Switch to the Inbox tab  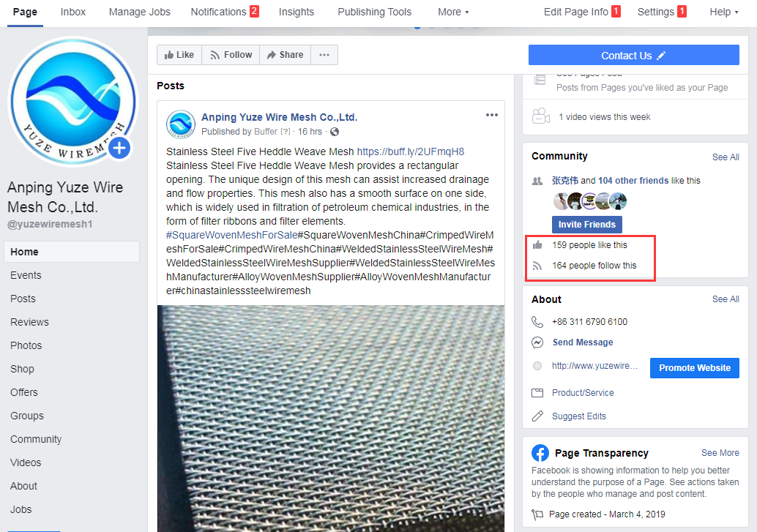tap(73, 12)
